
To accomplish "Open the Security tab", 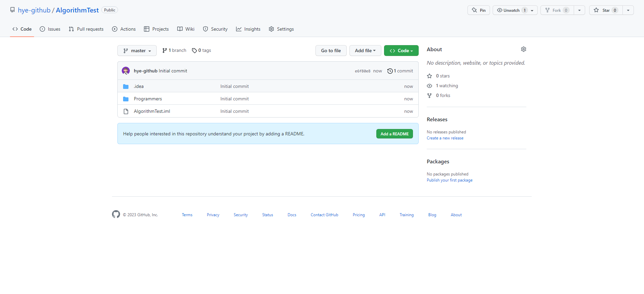I will pyautogui.click(x=215, y=29).
